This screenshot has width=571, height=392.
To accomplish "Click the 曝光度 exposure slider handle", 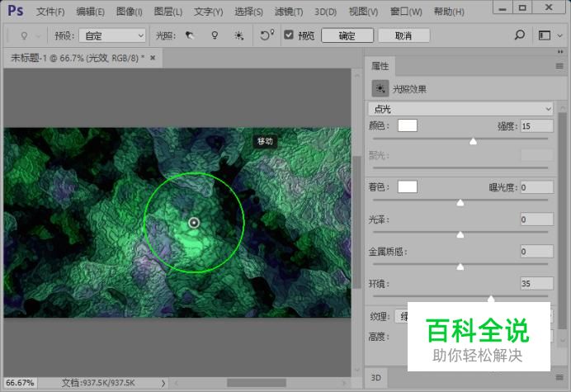I will point(460,202).
